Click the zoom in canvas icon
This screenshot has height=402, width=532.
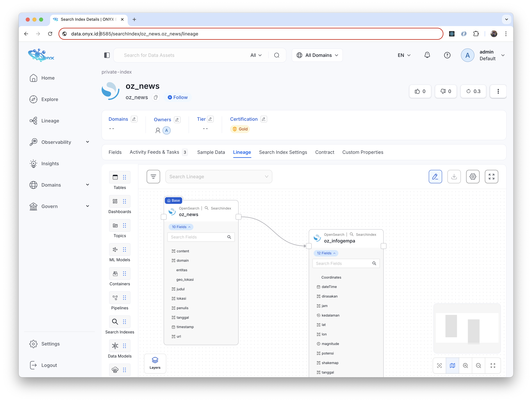(465, 365)
